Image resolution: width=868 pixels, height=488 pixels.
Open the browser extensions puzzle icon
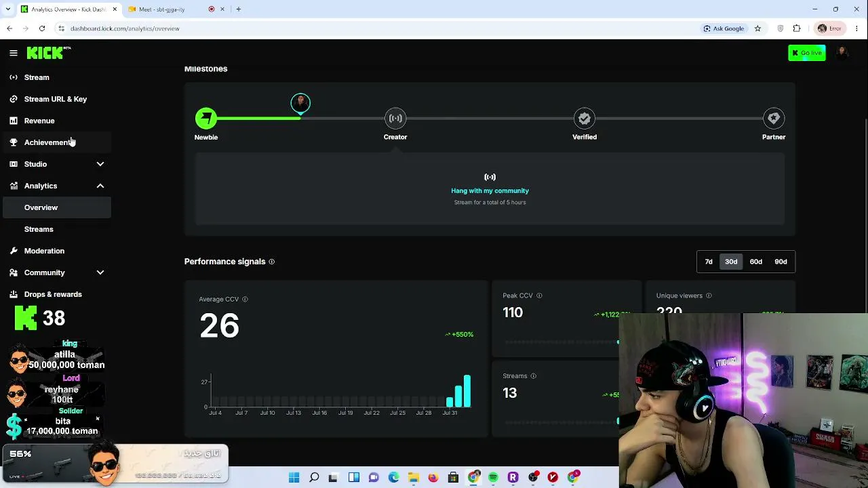pos(797,28)
